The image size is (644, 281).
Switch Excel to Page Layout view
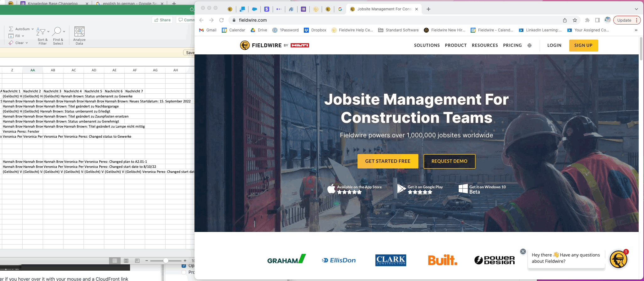pyautogui.click(x=126, y=261)
